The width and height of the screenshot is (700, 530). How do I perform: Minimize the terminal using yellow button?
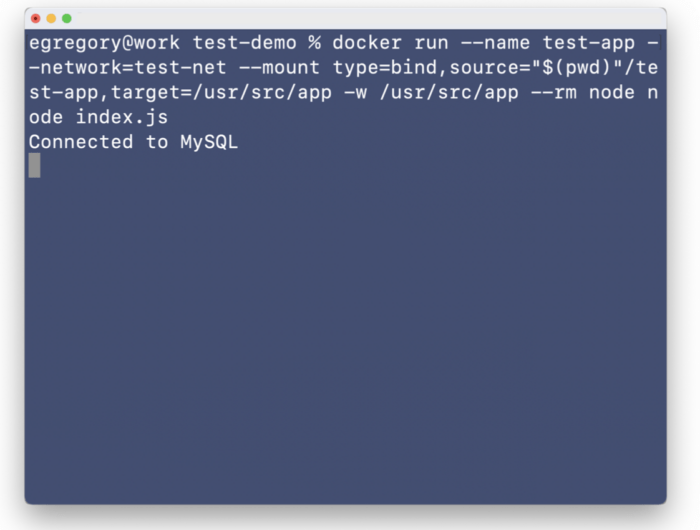click(51, 18)
